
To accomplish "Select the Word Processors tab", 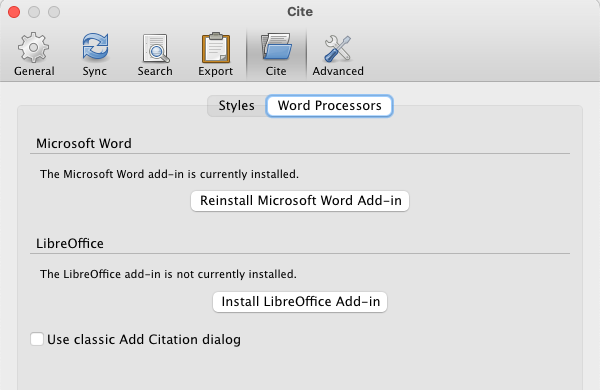I will [329, 106].
